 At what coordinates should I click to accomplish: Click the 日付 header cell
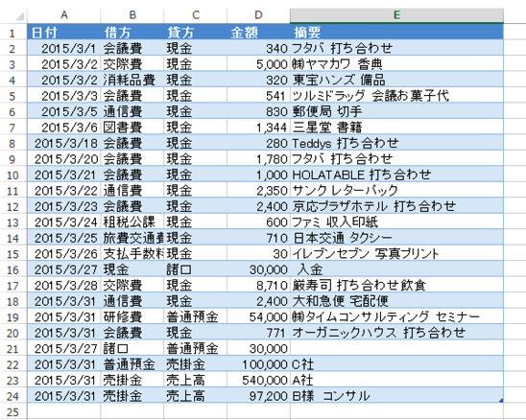[x=63, y=33]
